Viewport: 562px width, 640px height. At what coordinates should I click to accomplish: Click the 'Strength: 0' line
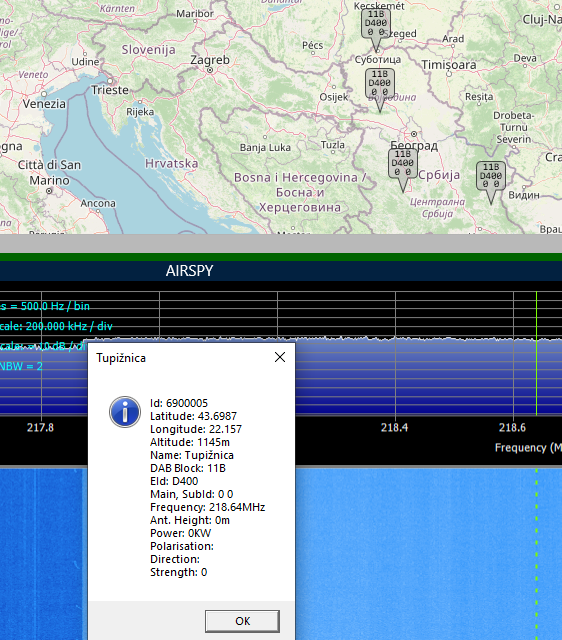point(178,572)
